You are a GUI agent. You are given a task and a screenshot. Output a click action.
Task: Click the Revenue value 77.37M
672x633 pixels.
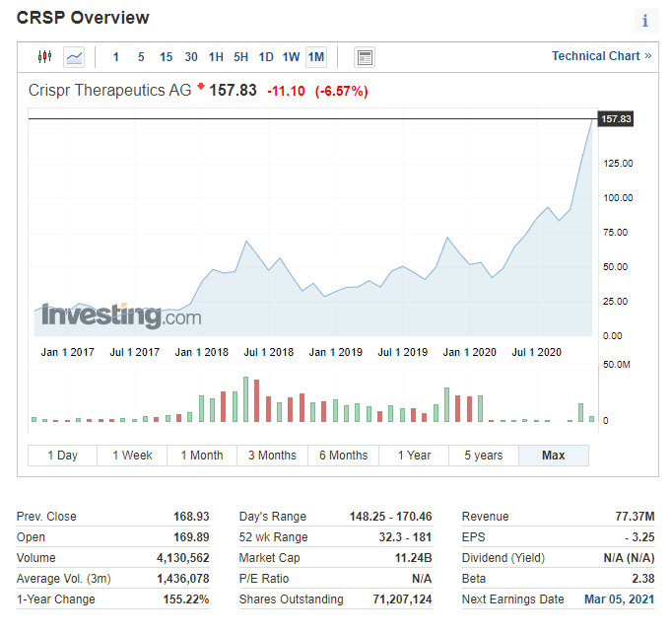point(635,517)
